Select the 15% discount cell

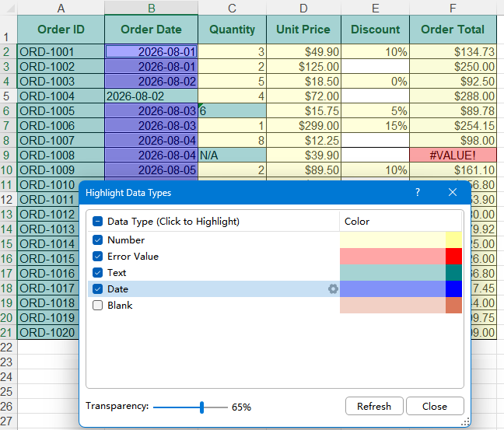375,126
